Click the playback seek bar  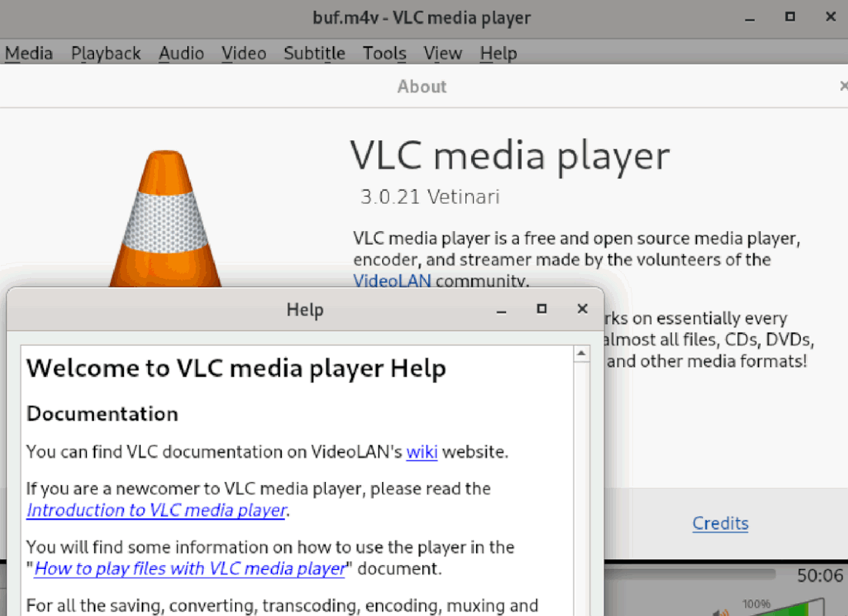[x=689, y=574]
